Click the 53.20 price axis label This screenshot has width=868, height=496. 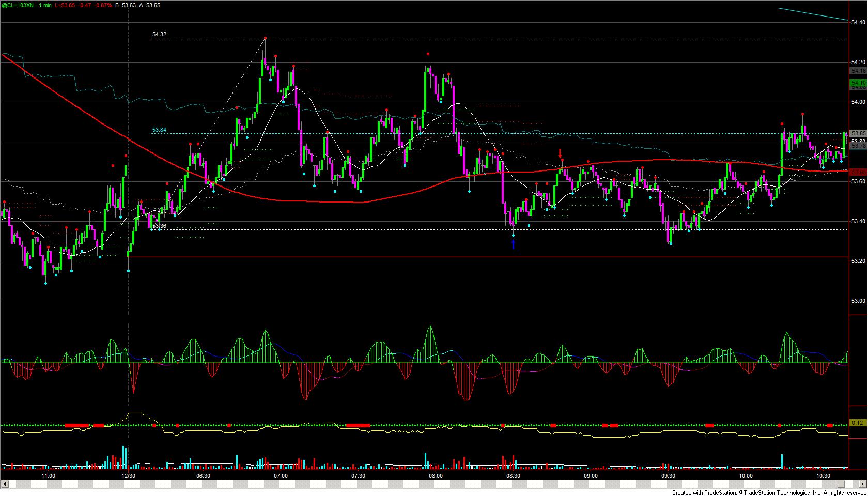click(858, 261)
